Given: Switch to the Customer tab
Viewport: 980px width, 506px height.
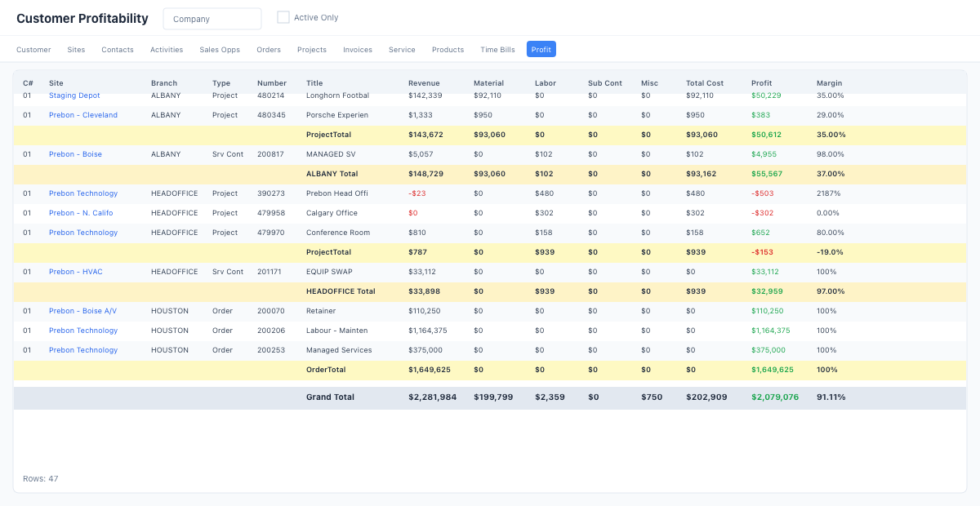Looking at the screenshot, I should (33, 50).
